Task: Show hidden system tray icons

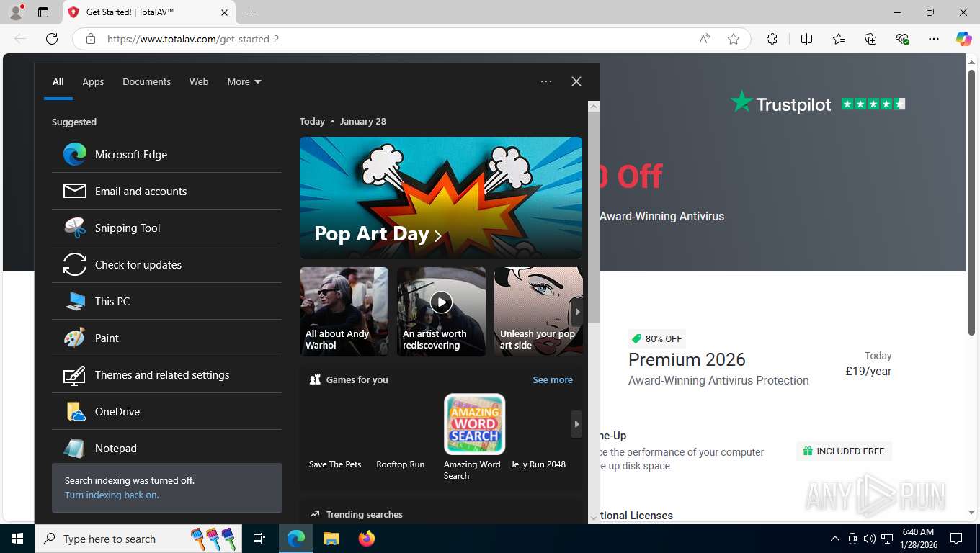Action: tap(835, 539)
